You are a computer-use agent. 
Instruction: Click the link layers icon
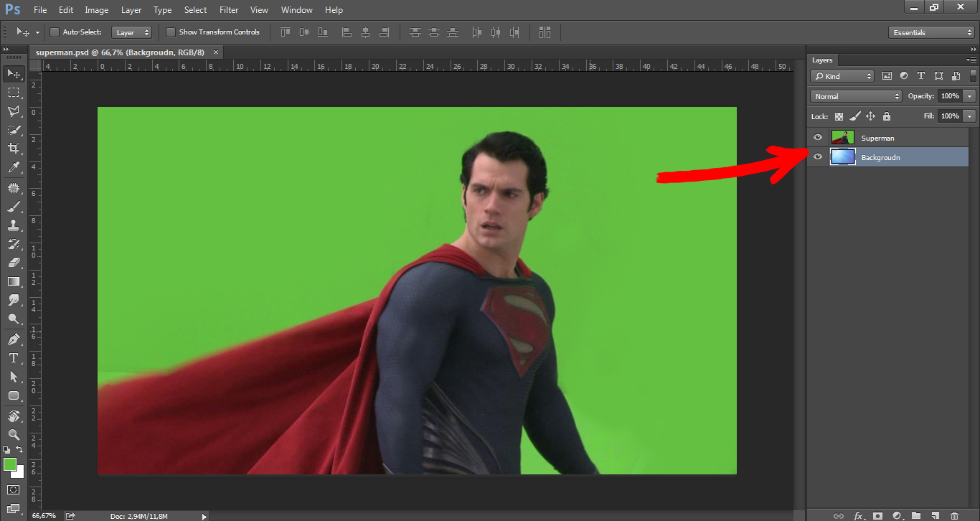point(838,515)
